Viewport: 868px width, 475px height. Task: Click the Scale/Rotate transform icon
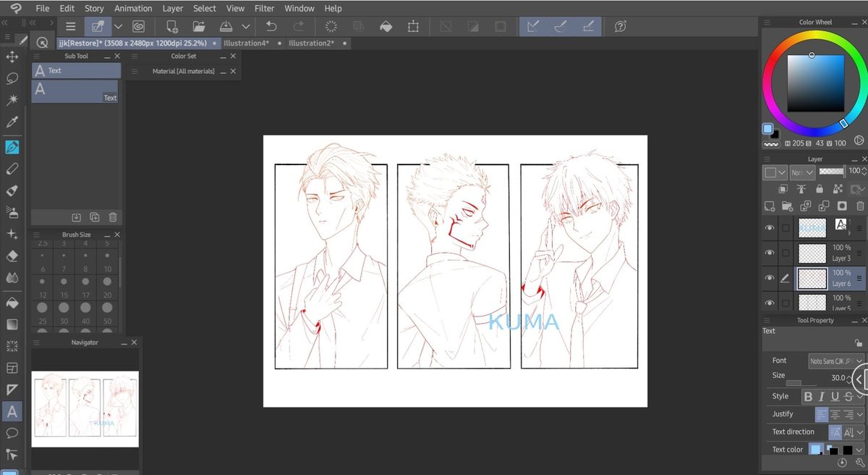coord(413,26)
